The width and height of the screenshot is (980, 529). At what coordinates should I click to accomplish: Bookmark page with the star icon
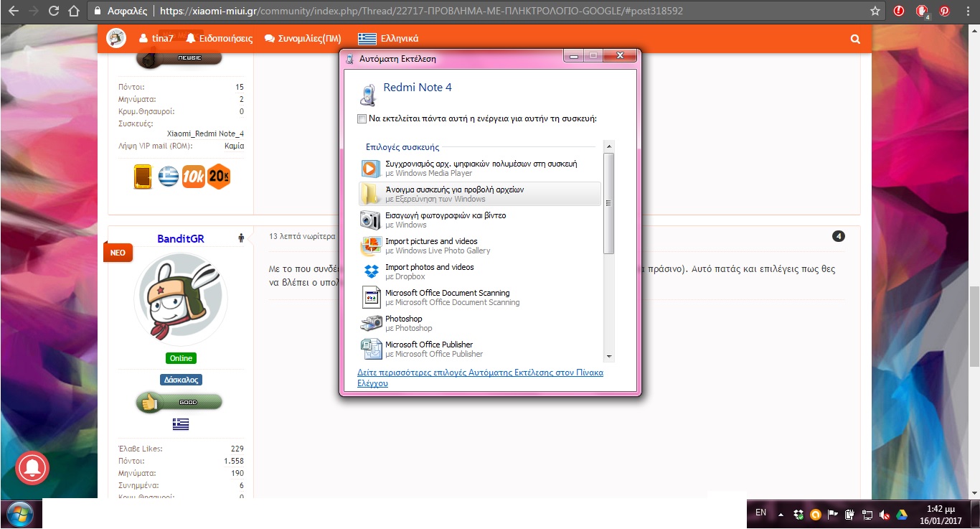tap(875, 11)
